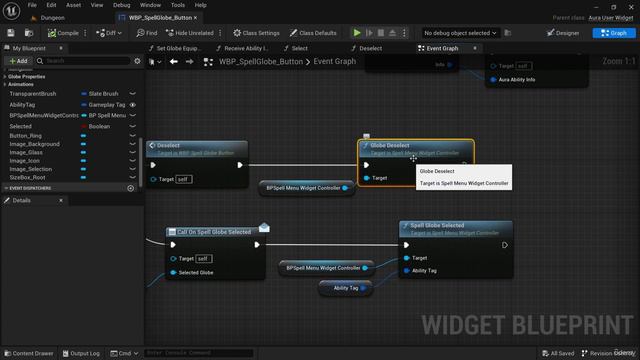Open the Set Globe Equip function tab
The width and height of the screenshot is (640, 360).
175,48
